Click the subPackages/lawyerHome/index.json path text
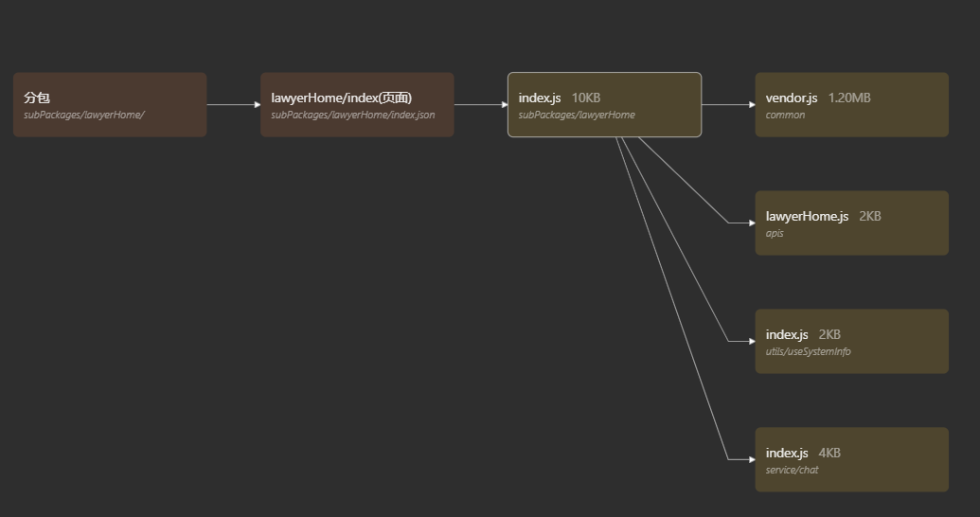Image resolution: width=980 pixels, height=517 pixels. tap(352, 116)
